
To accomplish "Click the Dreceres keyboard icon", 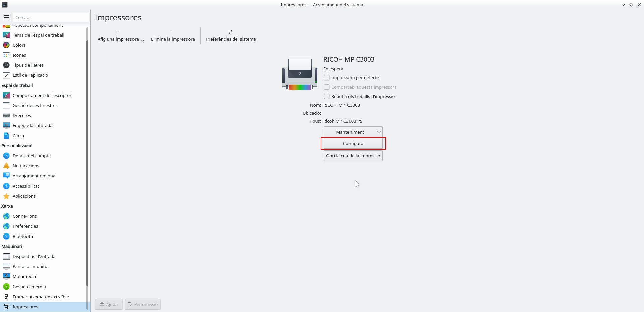I will 6,115.
